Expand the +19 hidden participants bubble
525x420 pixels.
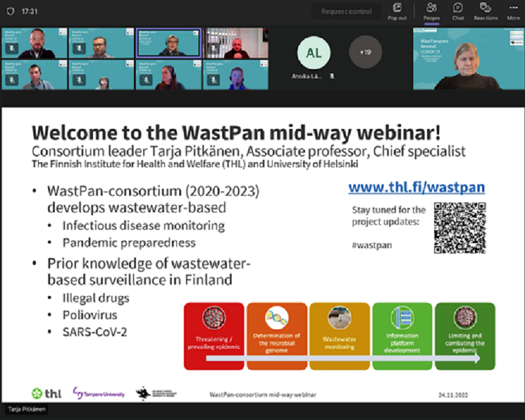pyautogui.click(x=365, y=52)
